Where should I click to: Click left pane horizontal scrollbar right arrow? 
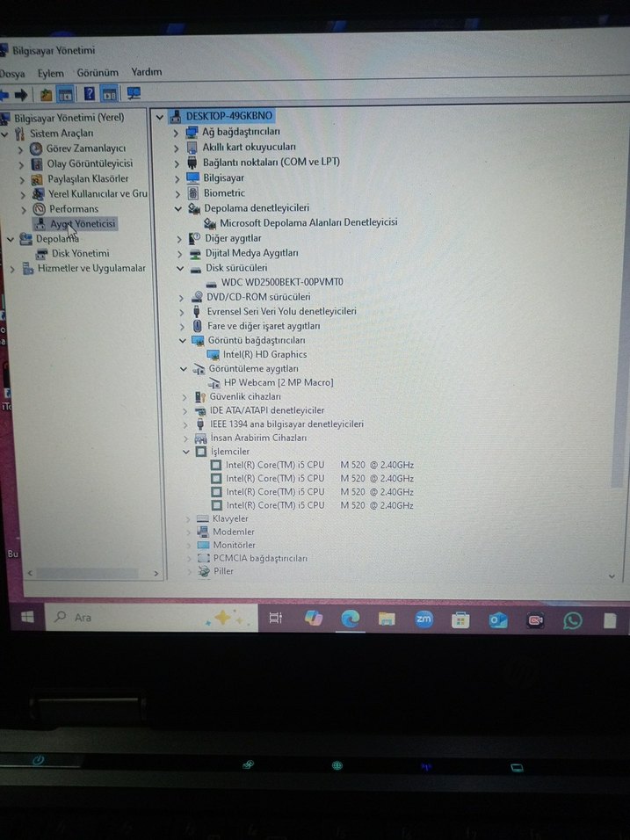coord(156,574)
